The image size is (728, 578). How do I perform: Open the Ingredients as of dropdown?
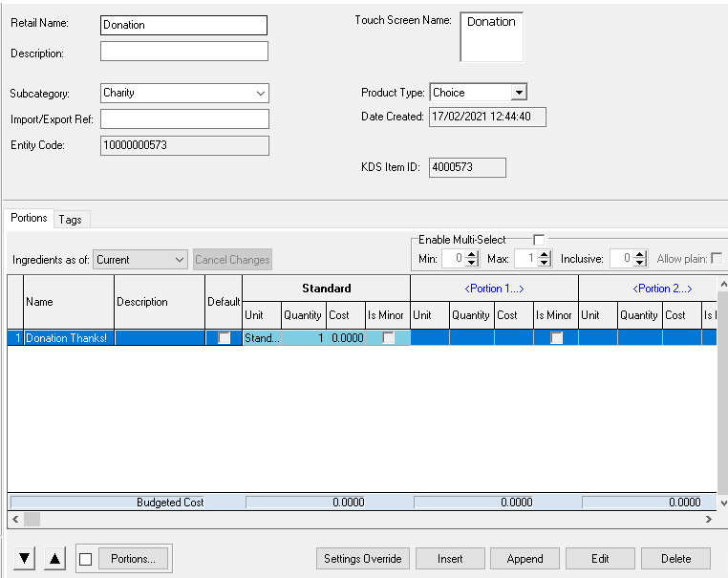coord(180,260)
